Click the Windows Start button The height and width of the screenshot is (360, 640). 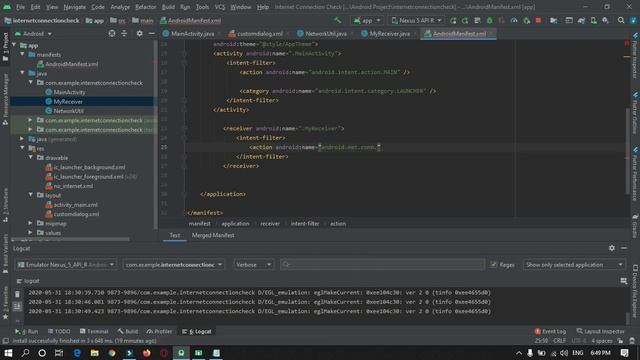pos(8,353)
